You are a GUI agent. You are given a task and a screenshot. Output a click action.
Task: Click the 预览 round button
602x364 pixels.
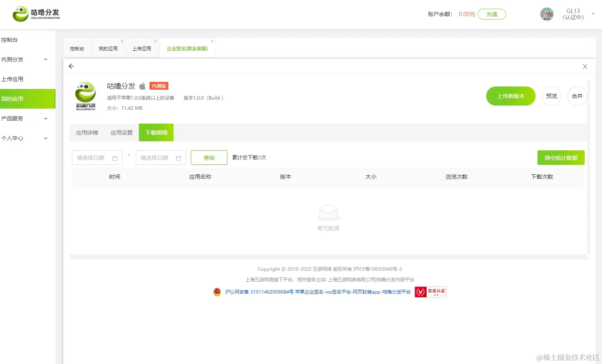(x=552, y=96)
